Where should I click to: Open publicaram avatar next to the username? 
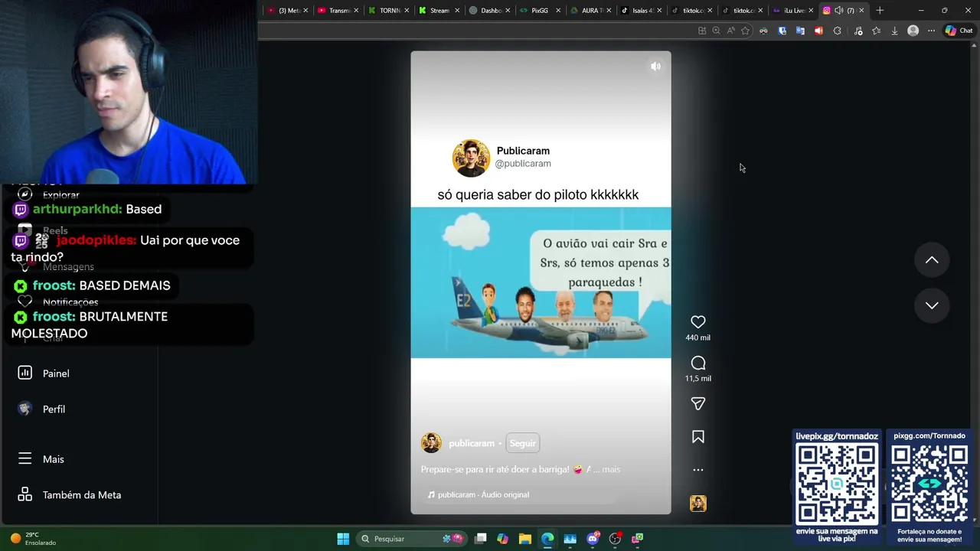(431, 443)
